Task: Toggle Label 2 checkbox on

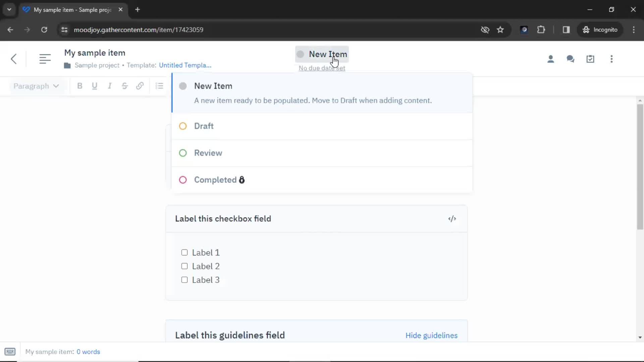Action: click(x=184, y=266)
